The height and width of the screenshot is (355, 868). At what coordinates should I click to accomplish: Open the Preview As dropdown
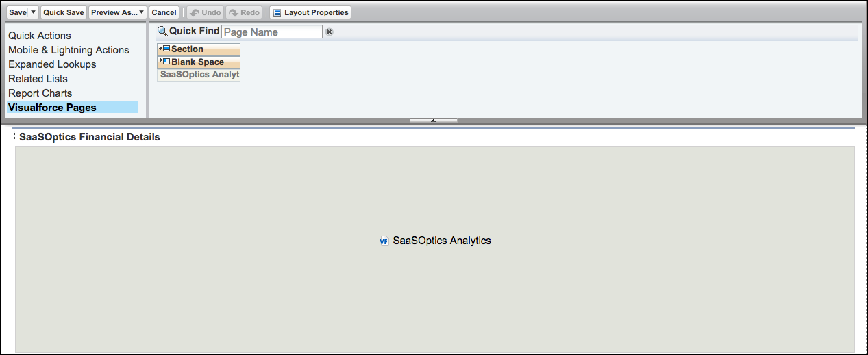(118, 12)
